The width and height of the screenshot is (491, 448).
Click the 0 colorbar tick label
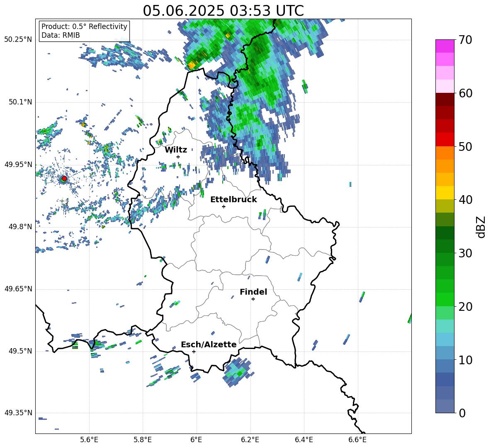[x=462, y=413]
